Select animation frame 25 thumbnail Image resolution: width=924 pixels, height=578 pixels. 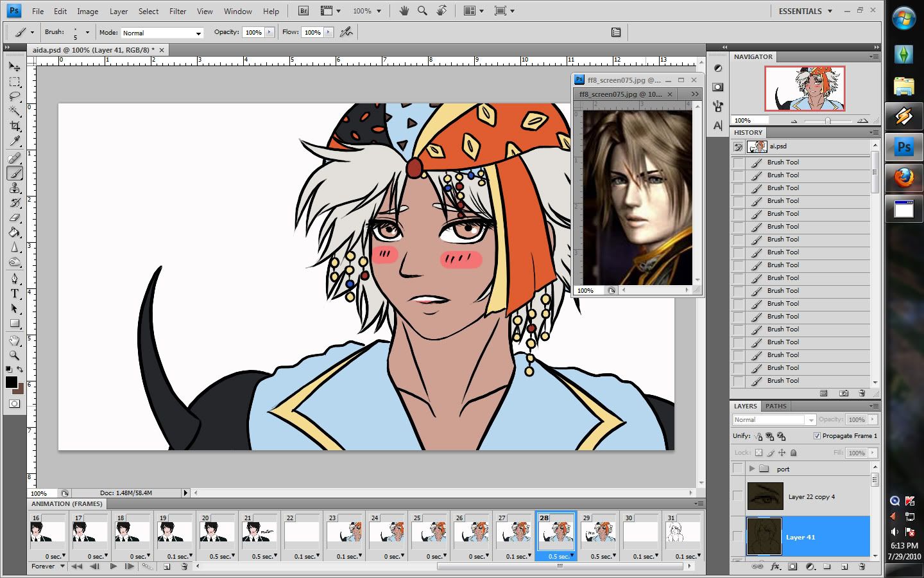coord(430,532)
